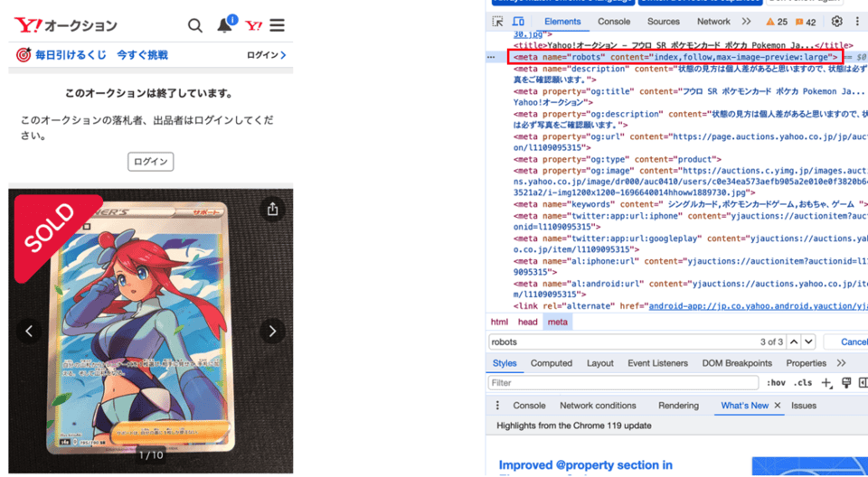Activate the inspect element picker
This screenshot has width=868, height=477.
click(x=497, y=22)
